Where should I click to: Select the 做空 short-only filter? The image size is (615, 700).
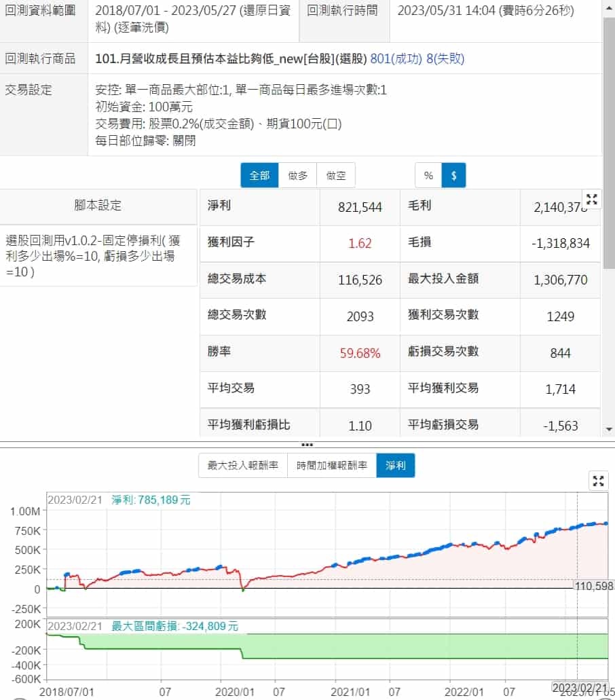pos(336,175)
